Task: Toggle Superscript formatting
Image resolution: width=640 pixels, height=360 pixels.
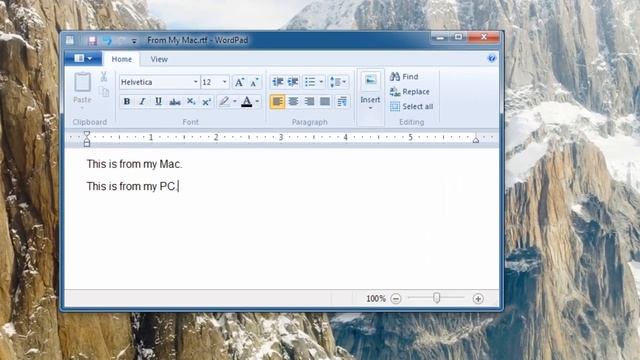Action: (x=207, y=101)
